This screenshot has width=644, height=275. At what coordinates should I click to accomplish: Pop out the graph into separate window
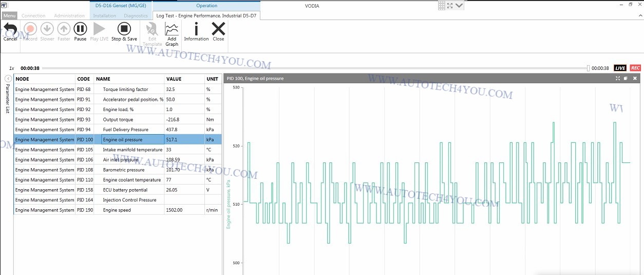(x=626, y=79)
